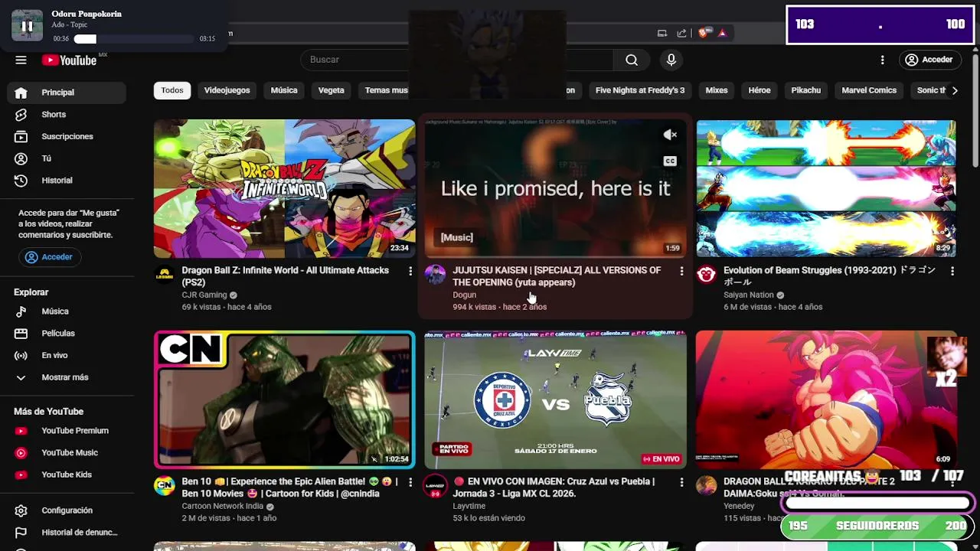
Task: Open options menu for Evolution of Beam Struggles
Action: tap(952, 271)
